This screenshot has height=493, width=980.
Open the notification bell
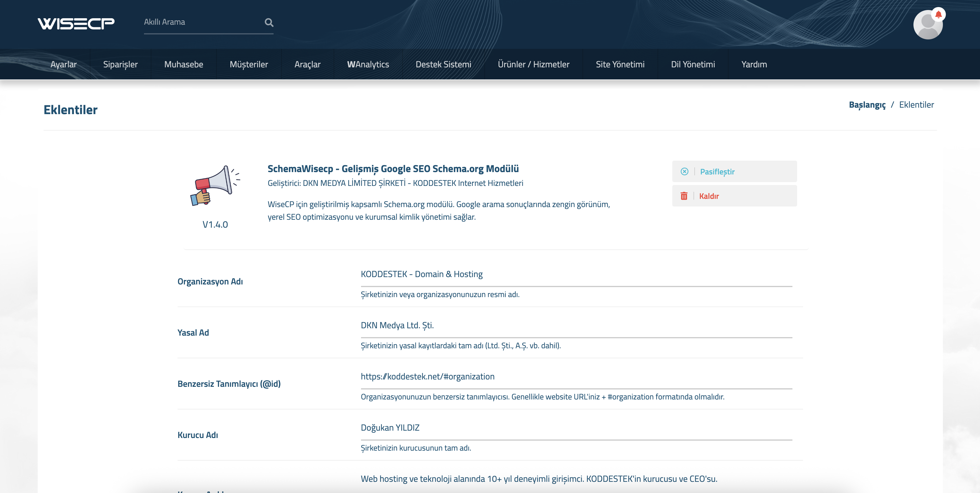tap(938, 14)
